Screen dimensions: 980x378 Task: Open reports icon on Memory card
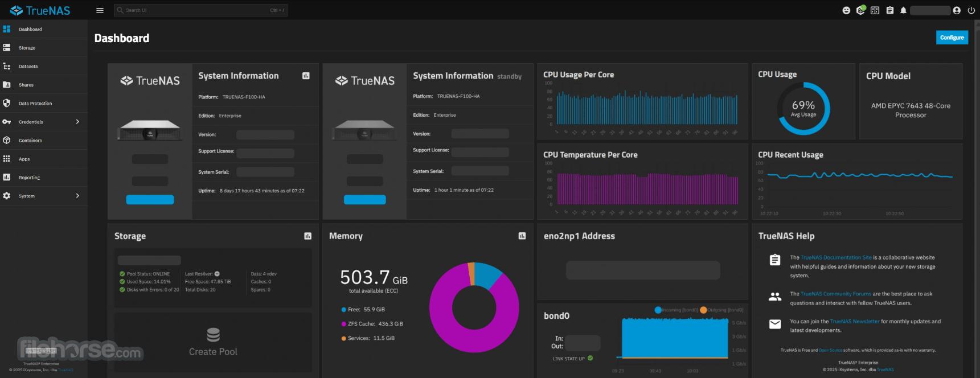(522, 236)
